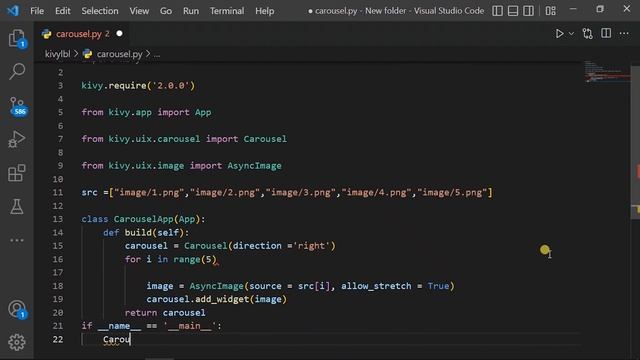Click line number 13 in gutter

coord(58,219)
